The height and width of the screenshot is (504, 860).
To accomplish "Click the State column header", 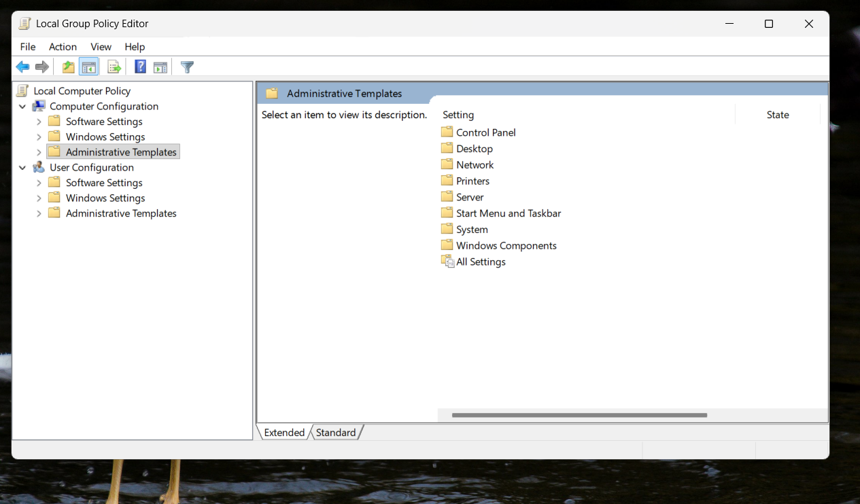I will 778,115.
